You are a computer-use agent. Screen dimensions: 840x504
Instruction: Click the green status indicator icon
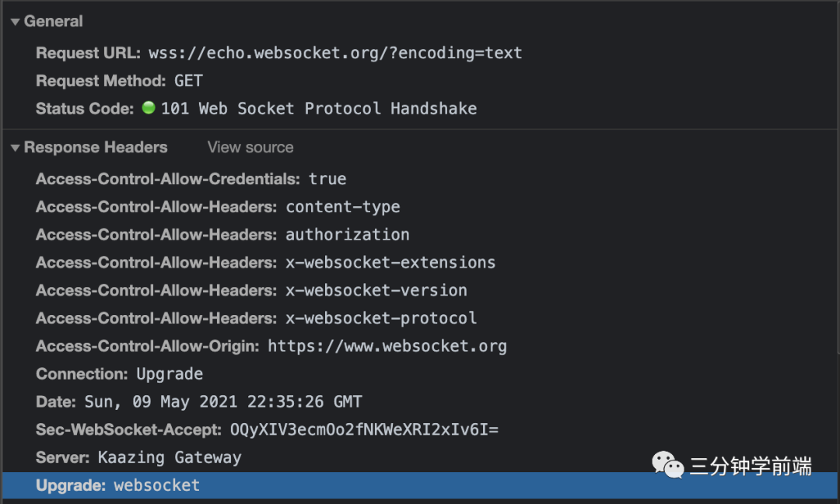tap(148, 108)
